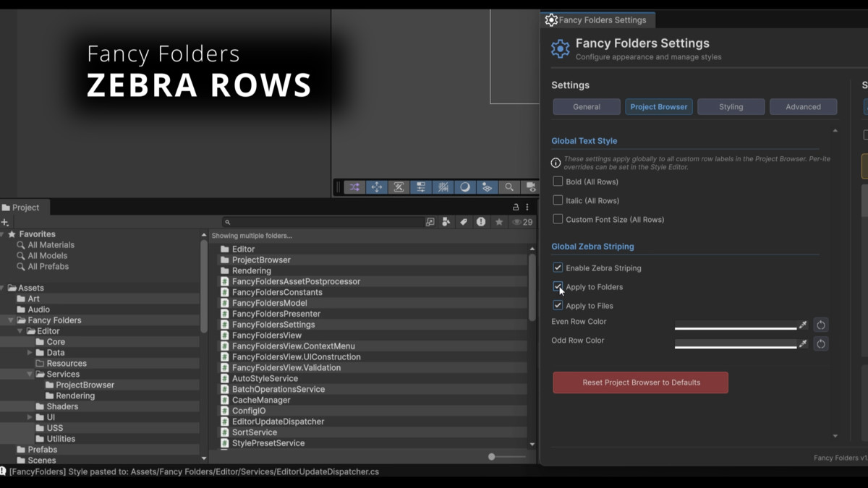Uncheck Apply to Folders checkbox

(558, 286)
